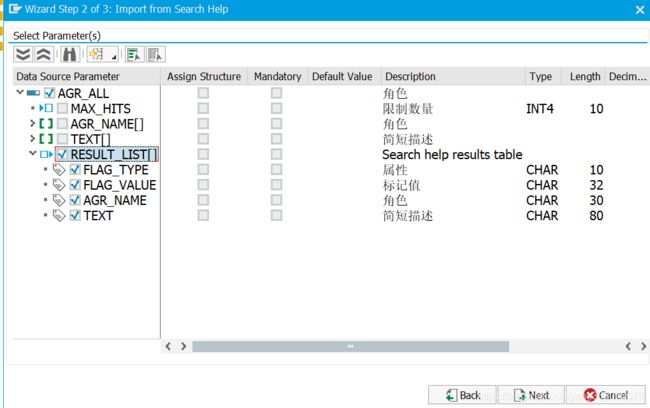Check the MAX_HITS parameter checkbox

click(x=62, y=108)
